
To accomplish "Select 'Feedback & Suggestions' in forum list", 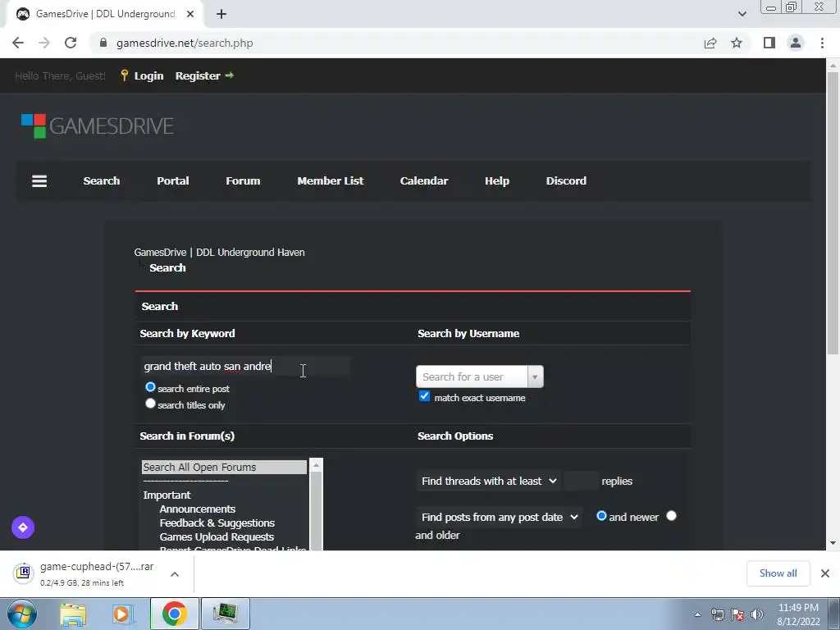I will click(x=217, y=523).
